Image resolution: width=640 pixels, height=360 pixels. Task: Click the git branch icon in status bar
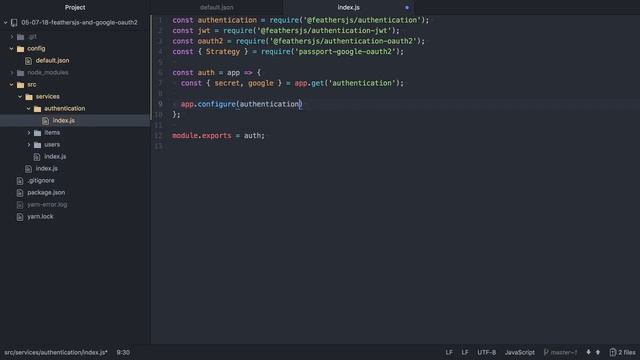pyautogui.click(x=546, y=352)
